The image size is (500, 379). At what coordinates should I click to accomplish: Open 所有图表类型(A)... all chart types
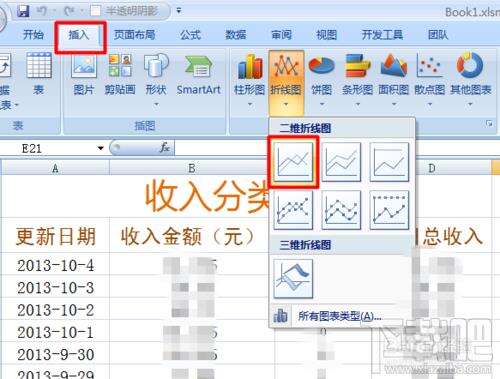tap(340, 316)
